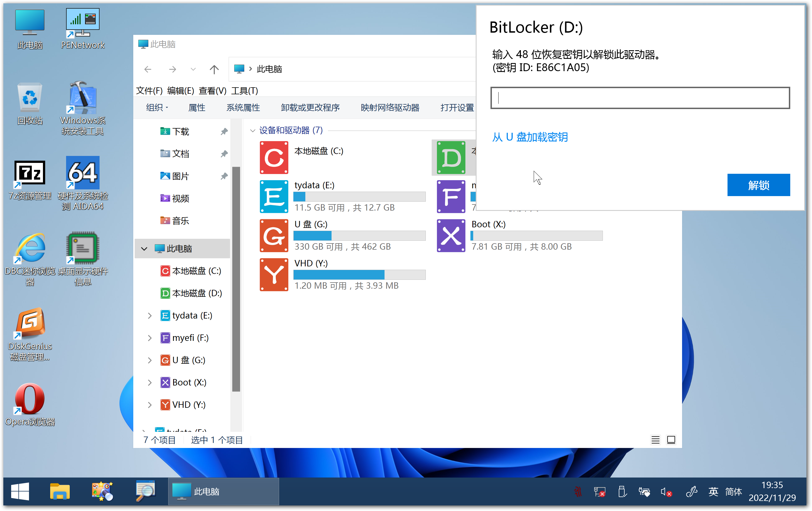The width and height of the screenshot is (812, 511).
Task: Click 打开设置 in the command bar
Action: click(x=457, y=108)
